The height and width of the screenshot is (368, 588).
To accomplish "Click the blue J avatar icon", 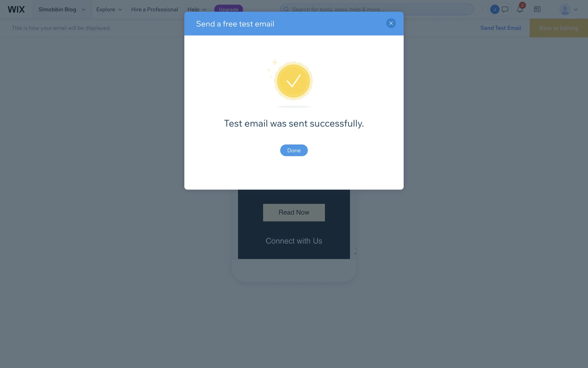I will point(495,10).
